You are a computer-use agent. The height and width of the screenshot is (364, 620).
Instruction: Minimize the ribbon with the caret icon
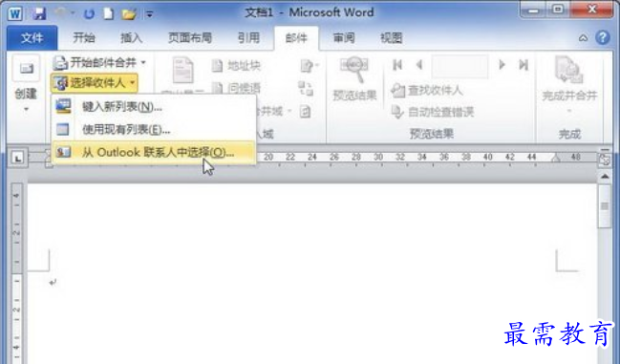tap(583, 38)
